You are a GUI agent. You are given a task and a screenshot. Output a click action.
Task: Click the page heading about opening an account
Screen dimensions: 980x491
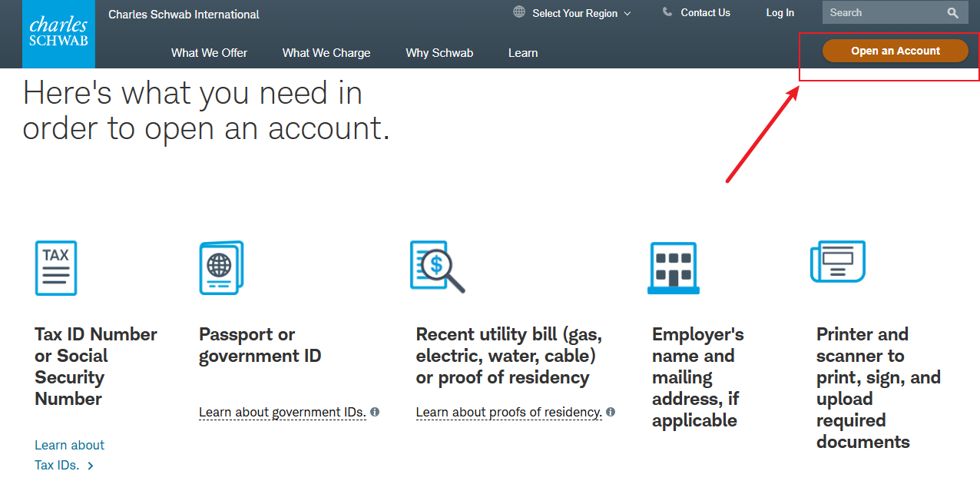point(207,111)
